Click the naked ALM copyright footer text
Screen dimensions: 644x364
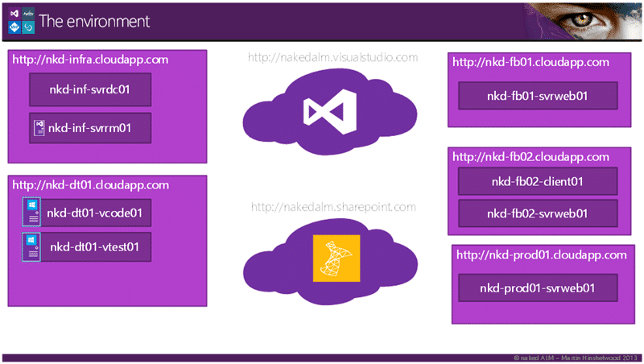pyautogui.click(x=575, y=358)
